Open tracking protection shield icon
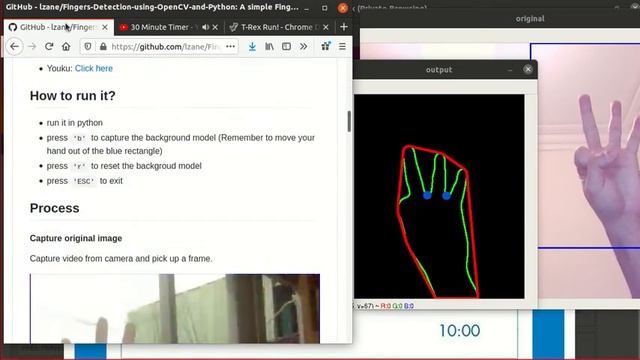The width and height of the screenshot is (640, 360). [x=88, y=47]
